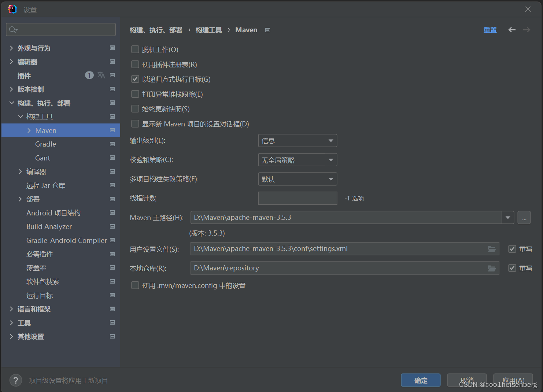The width and height of the screenshot is (543, 392).
Task: Click the forward arrow navigation icon
Action: [x=527, y=30]
